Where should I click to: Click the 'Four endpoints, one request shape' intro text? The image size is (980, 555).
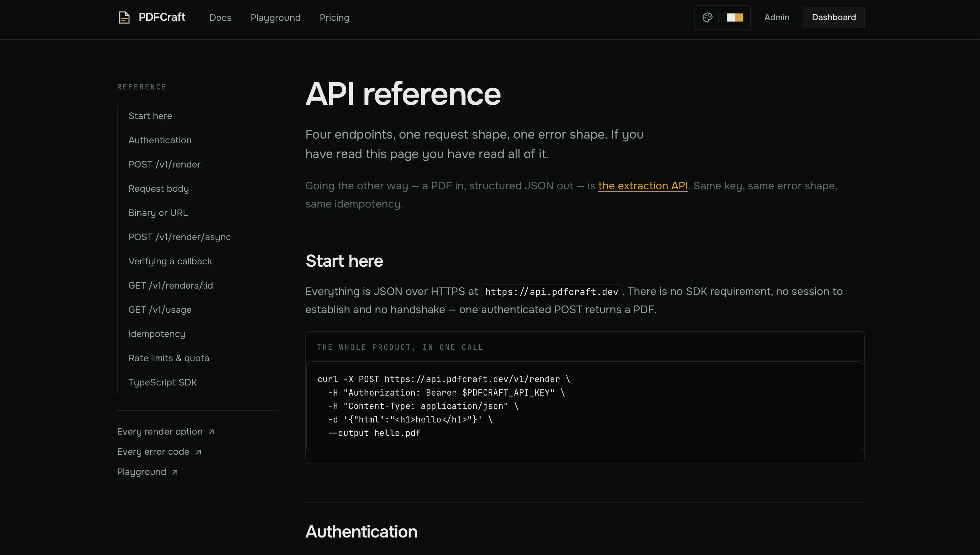[475, 144]
